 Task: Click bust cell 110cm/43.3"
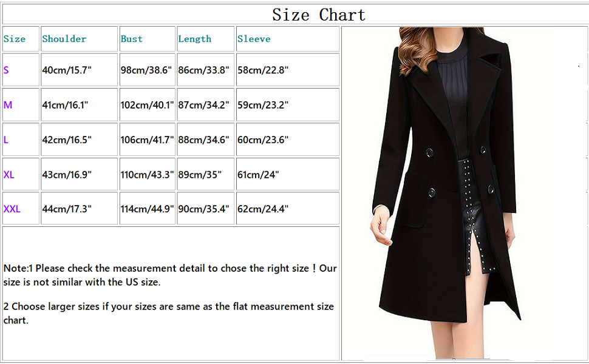(x=148, y=174)
